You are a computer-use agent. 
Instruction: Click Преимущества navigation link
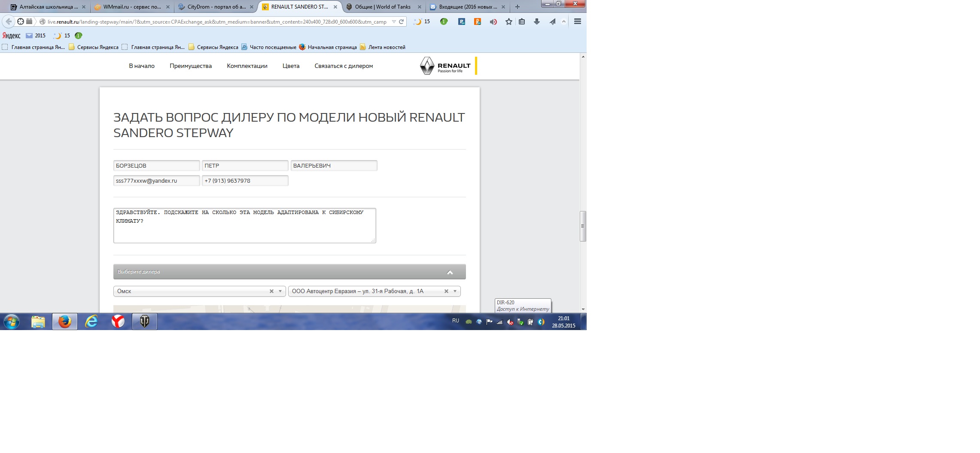pos(191,66)
